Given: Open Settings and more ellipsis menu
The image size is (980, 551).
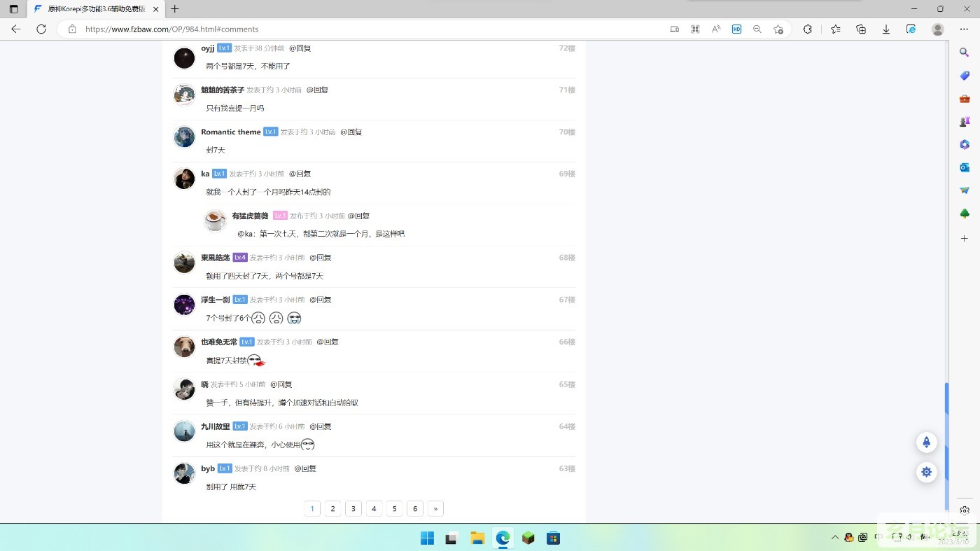Looking at the screenshot, I should [964, 29].
